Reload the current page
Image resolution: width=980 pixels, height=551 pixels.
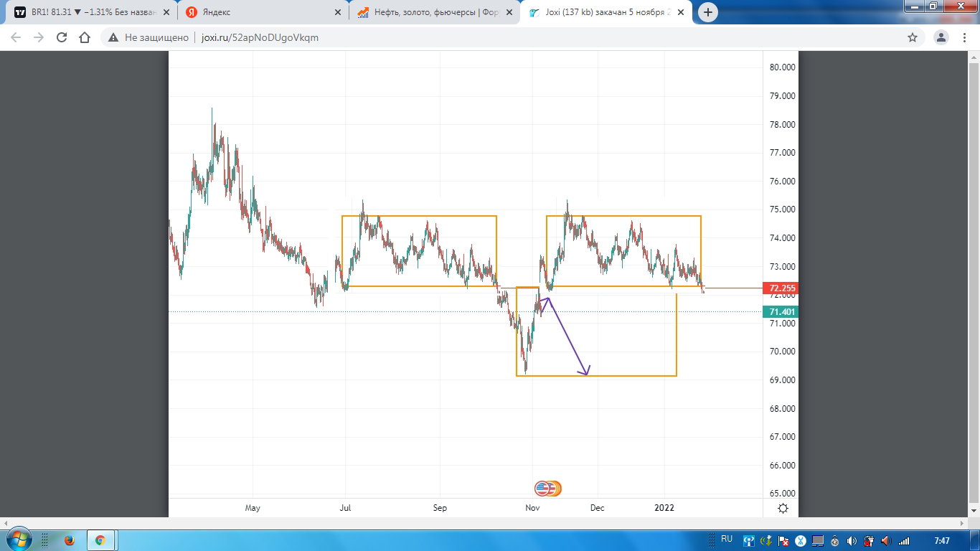point(62,37)
